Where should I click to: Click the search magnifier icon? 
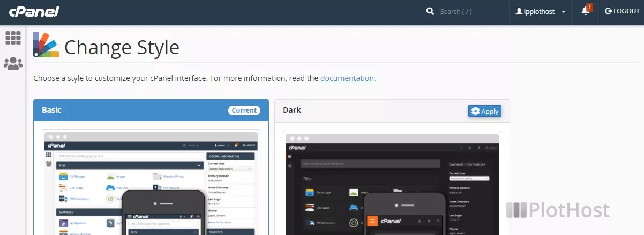tap(429, 11)
